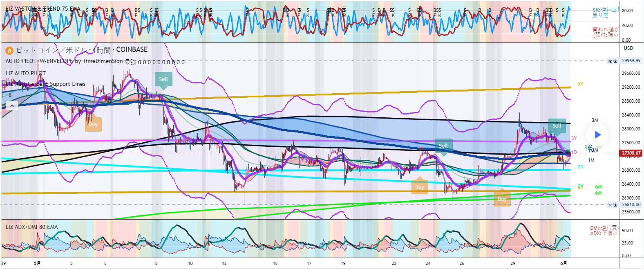
Task: Select AUTO PILOT+W-ENVELOPE indicator title
Action: click(x=64, y=61)
